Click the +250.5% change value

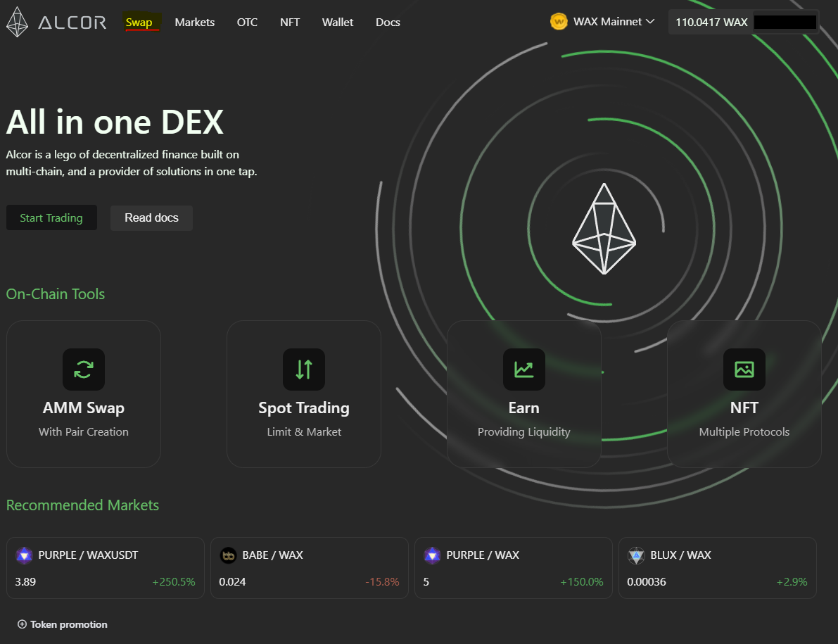(x=174, y=581)
